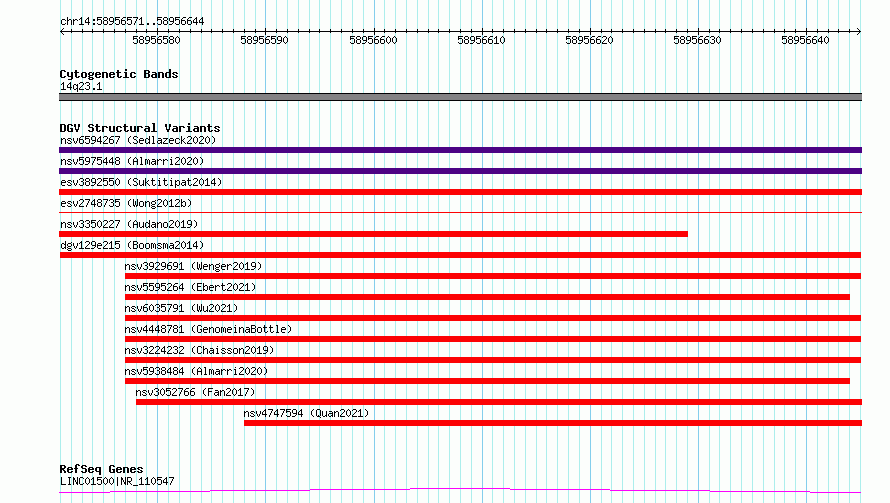Click ruler position 58956590
This screenshot has width=890, height=503.
[265, 40]
